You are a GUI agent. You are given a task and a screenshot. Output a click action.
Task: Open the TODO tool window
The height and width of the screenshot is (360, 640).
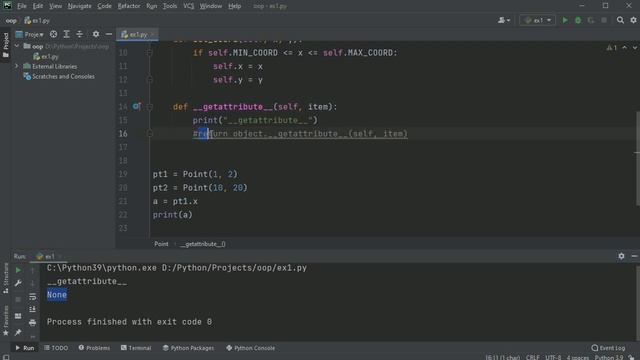(56, 348)
